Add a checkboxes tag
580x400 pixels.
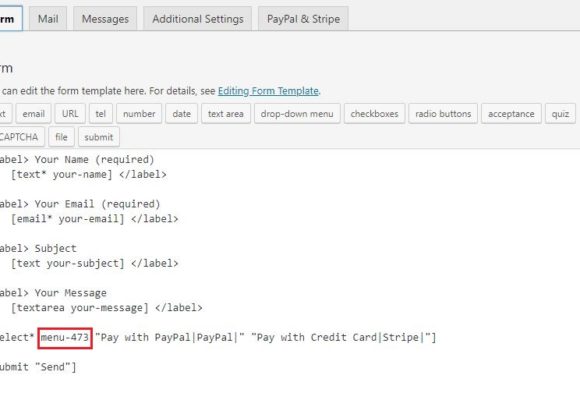[x=374, y=114]
